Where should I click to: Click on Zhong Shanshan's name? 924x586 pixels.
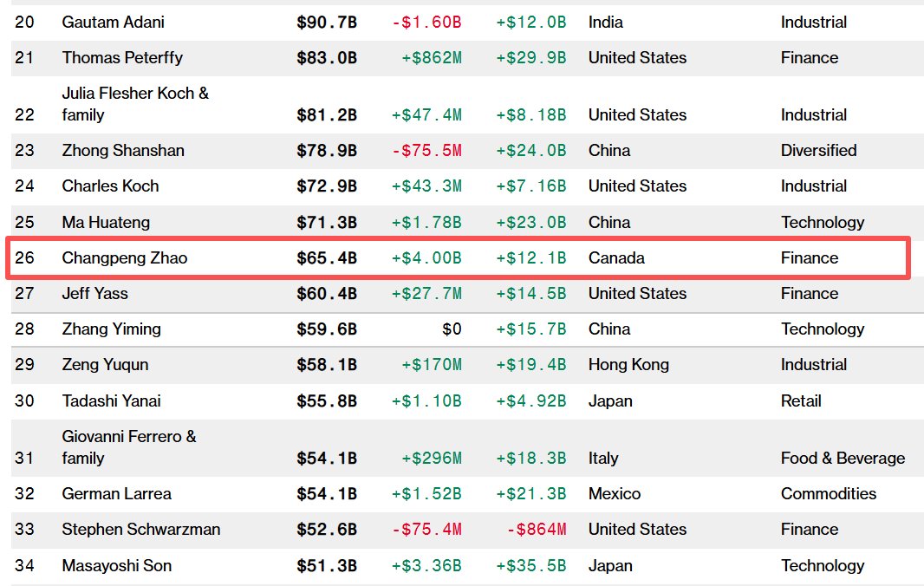[x=123, y=150]
